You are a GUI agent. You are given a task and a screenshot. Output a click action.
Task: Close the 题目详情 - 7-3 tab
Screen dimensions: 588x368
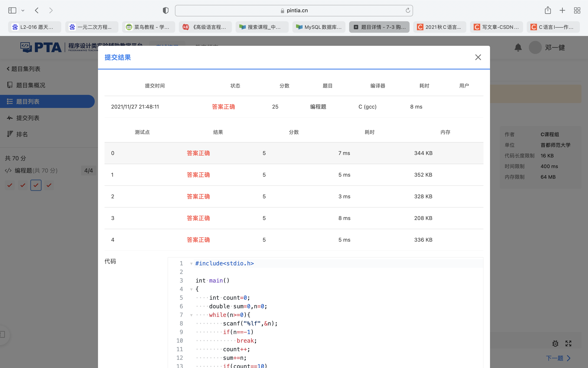[356, 27]
